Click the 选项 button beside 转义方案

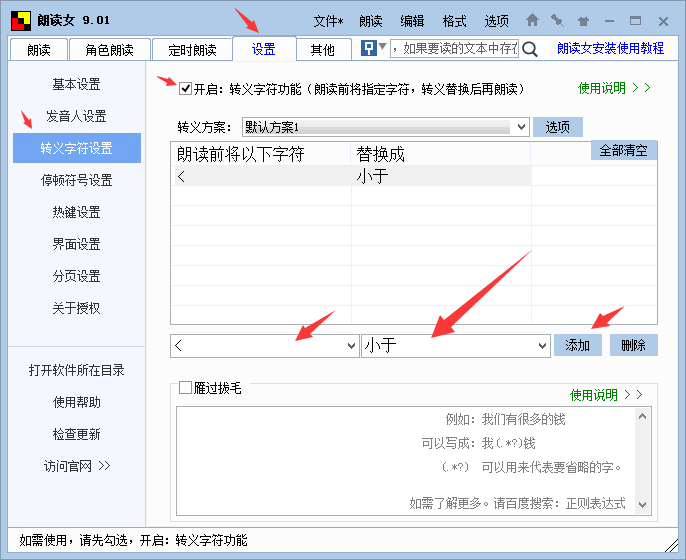click(557, 127)
